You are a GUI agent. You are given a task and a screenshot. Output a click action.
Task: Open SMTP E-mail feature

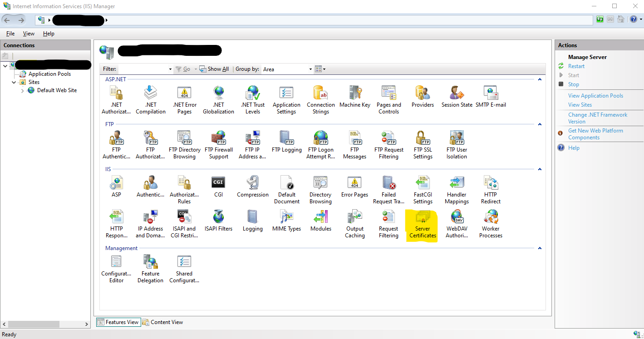point(491,97)
